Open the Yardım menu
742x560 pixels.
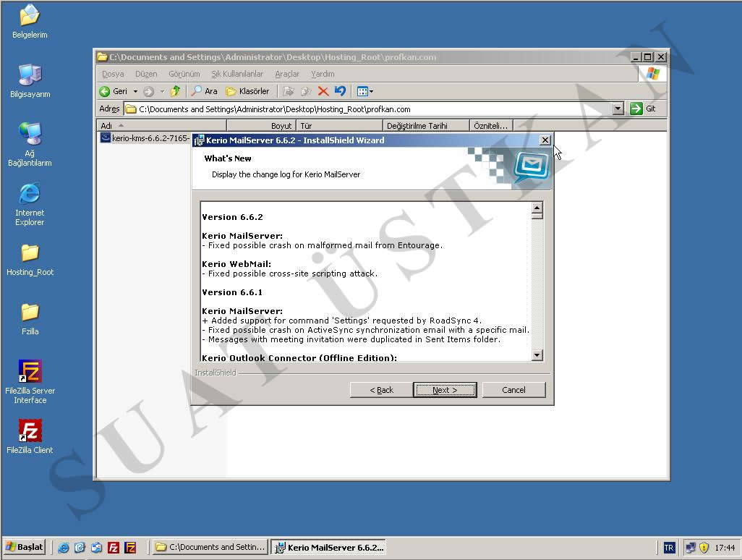[323, 74]
